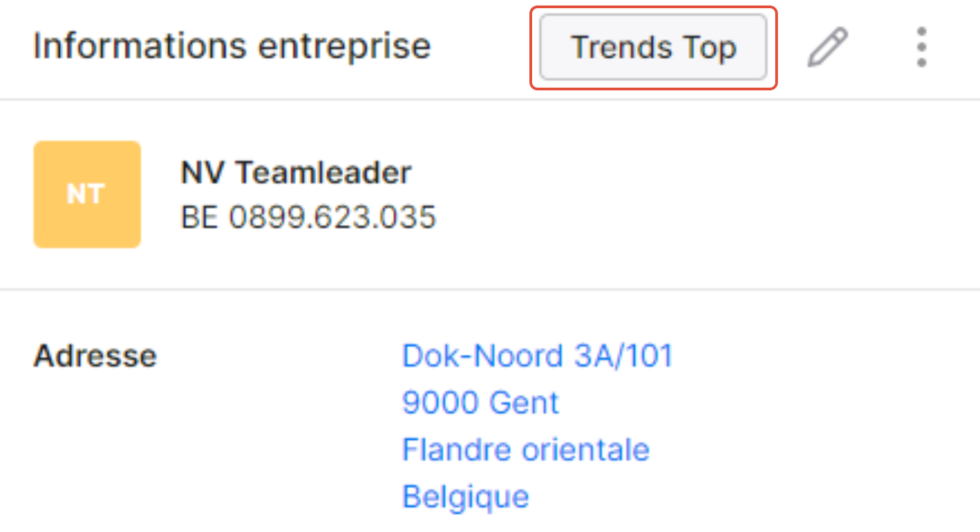This screenshot has width=980, height=532.
Task: Edit company info with pencil icon
Action: (x=828, y=47)
